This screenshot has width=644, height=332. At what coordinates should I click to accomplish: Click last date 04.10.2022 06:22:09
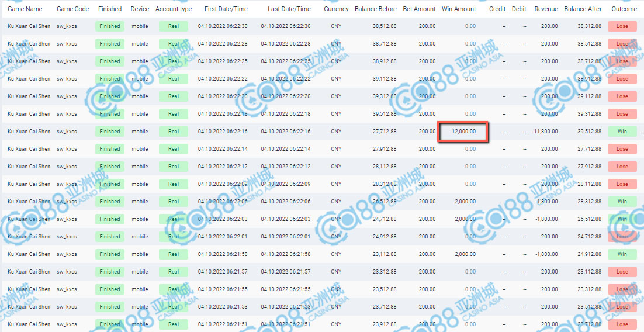point(286,184)
